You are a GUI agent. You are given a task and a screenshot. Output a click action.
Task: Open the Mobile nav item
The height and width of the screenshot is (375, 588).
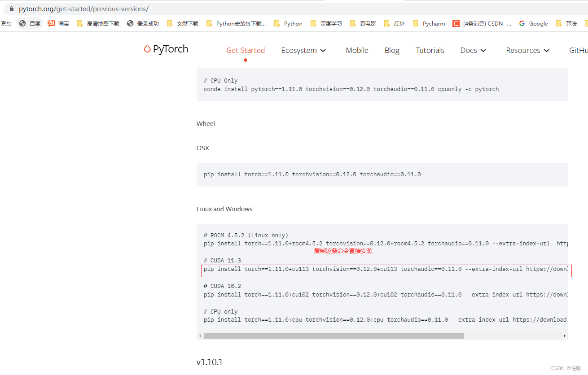coord(357,50)
